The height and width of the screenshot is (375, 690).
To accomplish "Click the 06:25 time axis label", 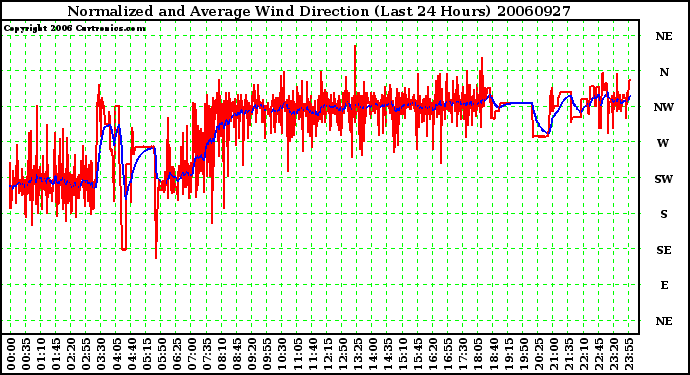I will (176, 354).
